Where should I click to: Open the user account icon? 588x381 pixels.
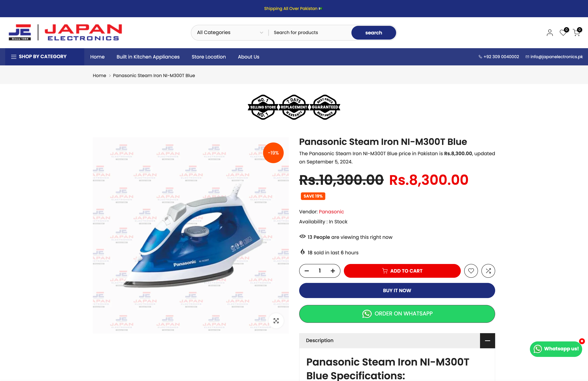pos(549,33)
